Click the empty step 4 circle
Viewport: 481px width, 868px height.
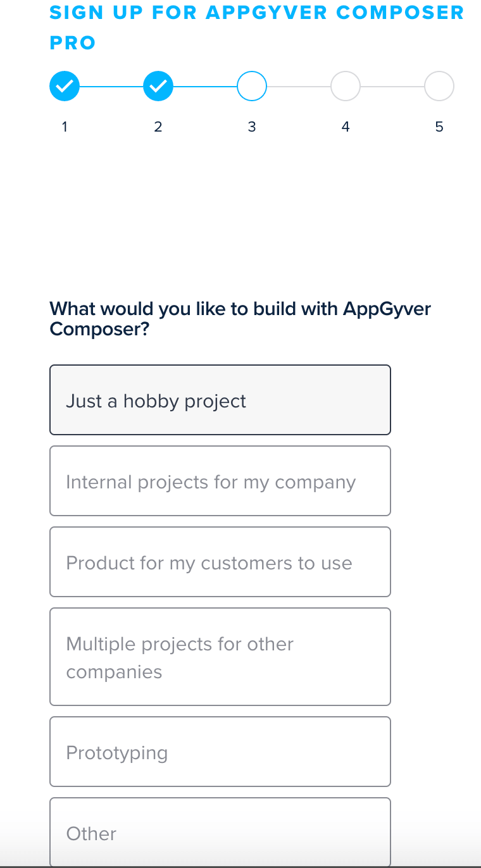click(346, 86)
